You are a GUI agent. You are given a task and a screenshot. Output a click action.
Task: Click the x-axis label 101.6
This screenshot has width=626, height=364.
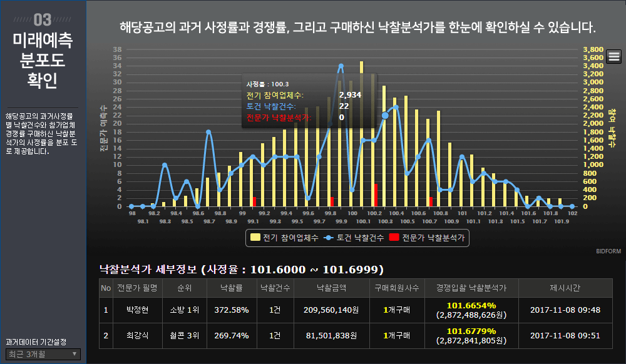528,213
